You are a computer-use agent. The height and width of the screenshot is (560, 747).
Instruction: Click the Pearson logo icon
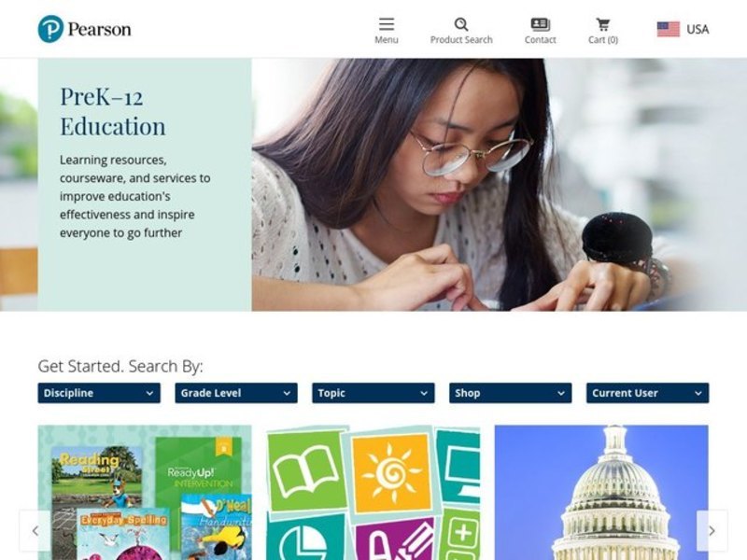click(x=50, y=29)
